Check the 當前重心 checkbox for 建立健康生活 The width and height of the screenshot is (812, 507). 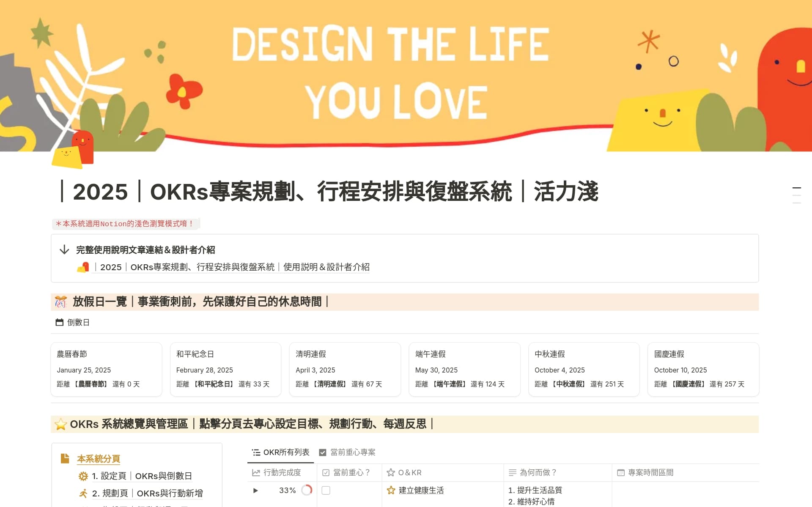point(326,491)
